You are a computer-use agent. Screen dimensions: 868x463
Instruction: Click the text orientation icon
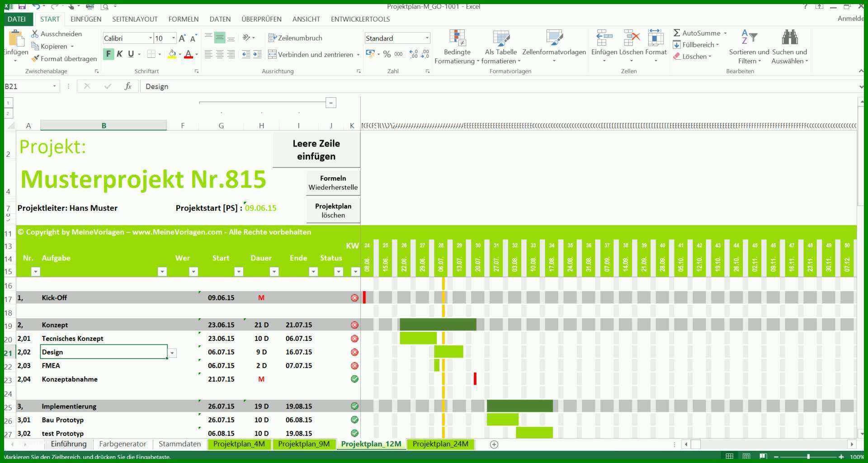[x=246, y=38]
